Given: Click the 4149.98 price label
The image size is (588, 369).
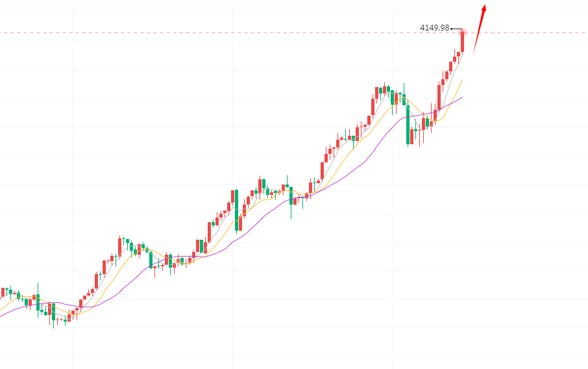Looking at the screenshot, I should (434, 28).
